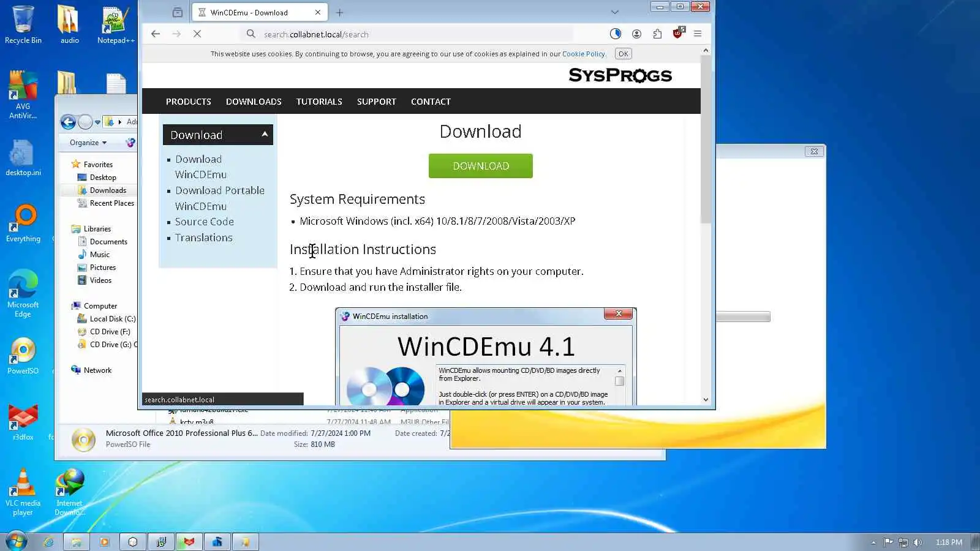
Task: Open the PRODUCTS menu on the SysProgs site
Action: point(189,102)
